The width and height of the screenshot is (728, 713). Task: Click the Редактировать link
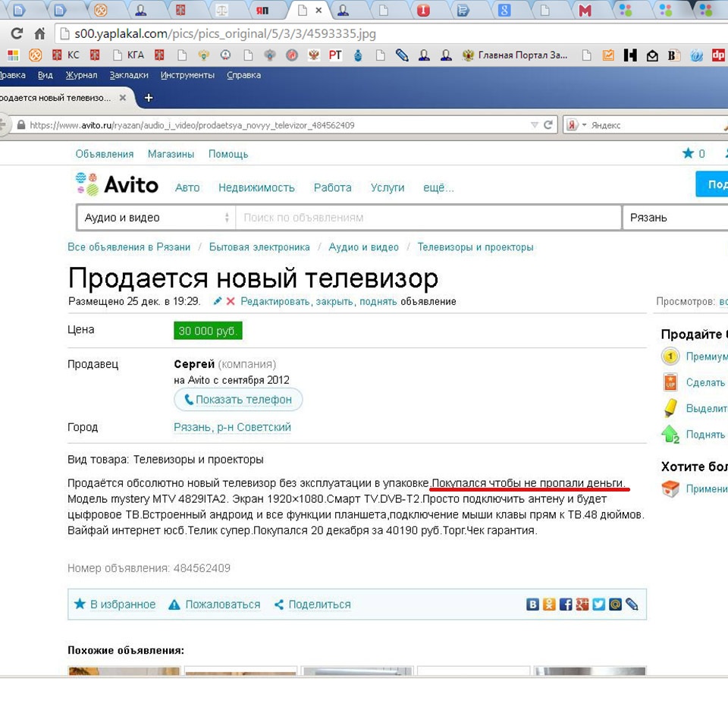point(276,301)
